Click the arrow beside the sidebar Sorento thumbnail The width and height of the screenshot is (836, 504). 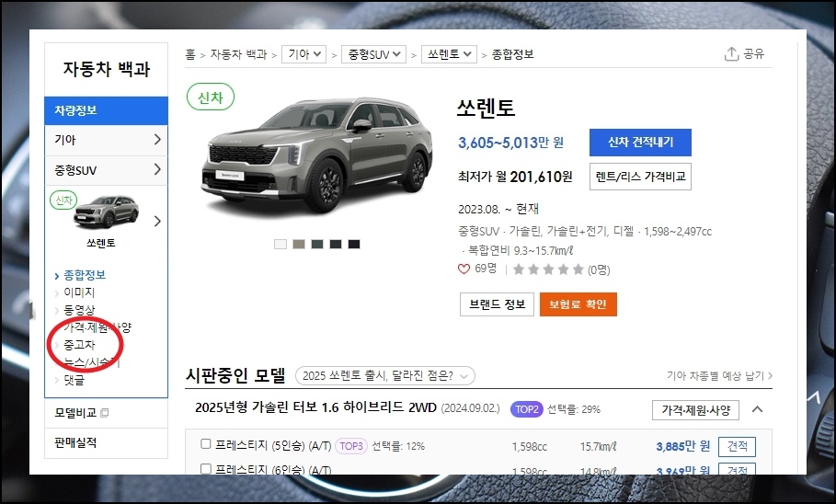coord(157,221)
